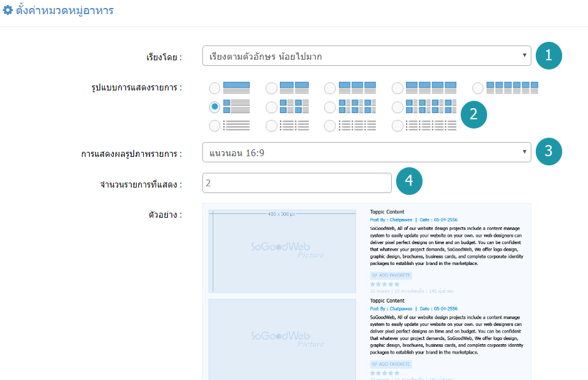Click the star rating in the first preview item

385,285
